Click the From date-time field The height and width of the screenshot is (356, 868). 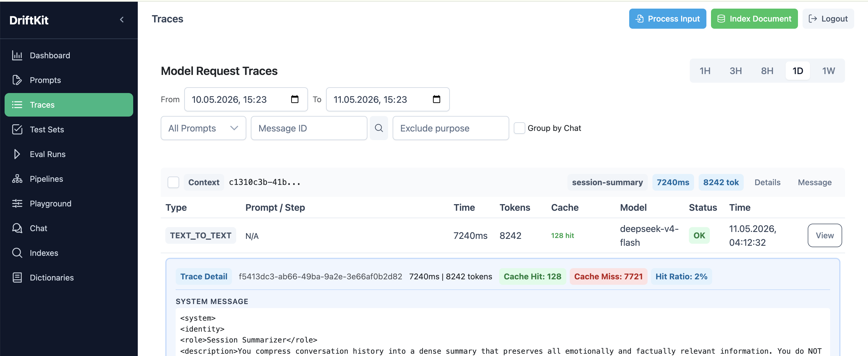tap(246, 99)
